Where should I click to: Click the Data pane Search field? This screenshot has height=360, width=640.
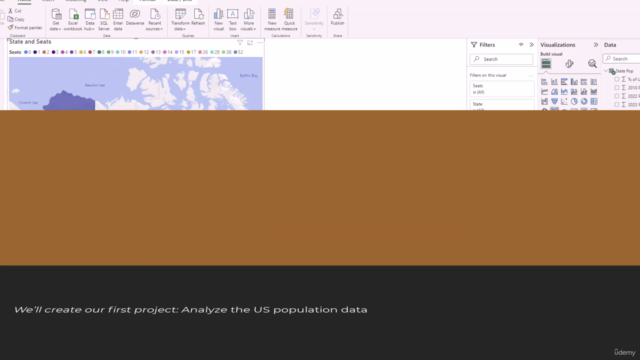click(622, 59)
